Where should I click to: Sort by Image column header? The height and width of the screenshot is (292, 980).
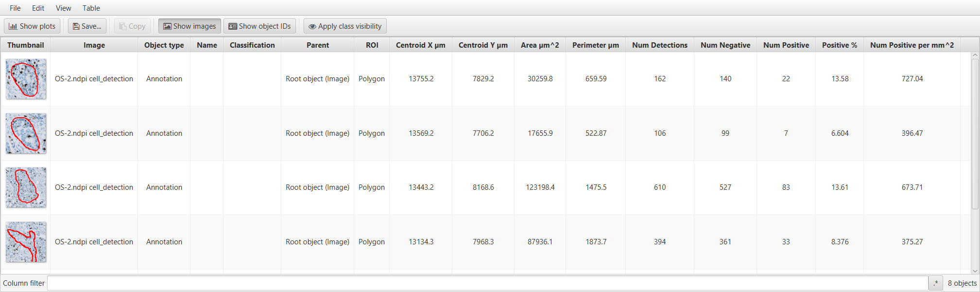94,45
